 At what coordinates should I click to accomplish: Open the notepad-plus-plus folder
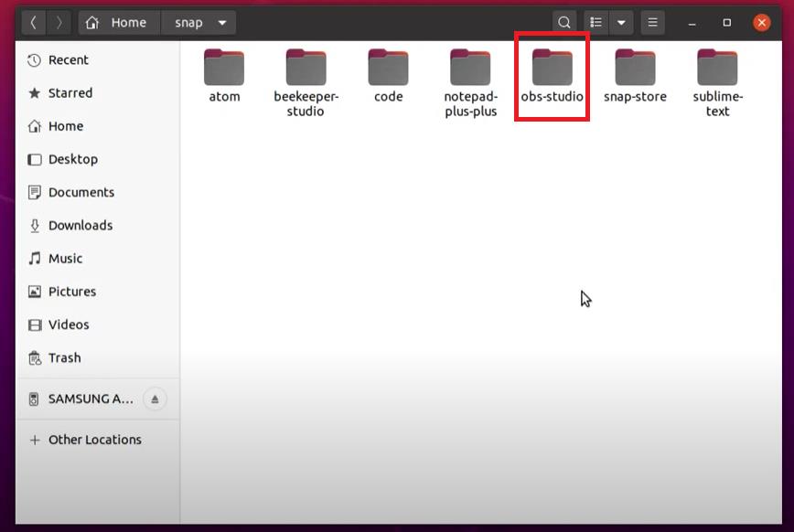click(470, 83)
